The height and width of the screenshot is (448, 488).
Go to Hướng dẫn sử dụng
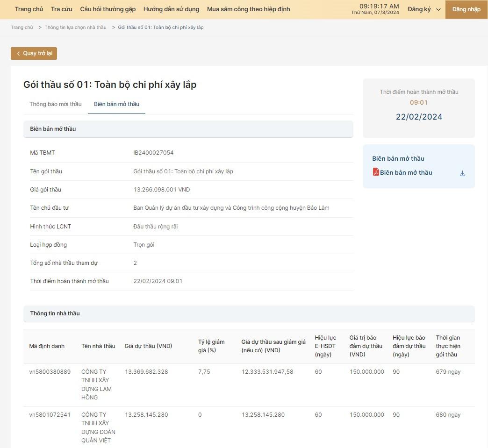(171, 9)
